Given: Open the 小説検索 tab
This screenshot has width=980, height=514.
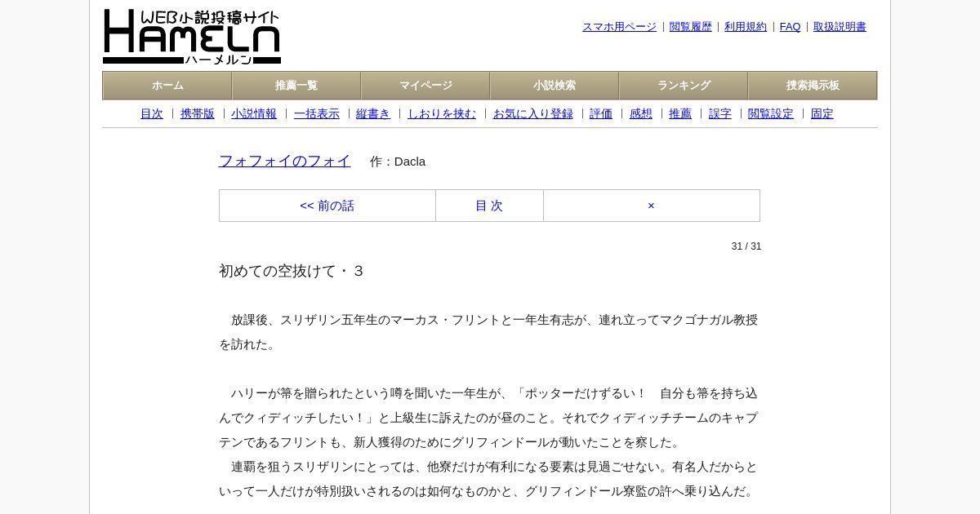Looking at the screenshot, I should [555, 86].
